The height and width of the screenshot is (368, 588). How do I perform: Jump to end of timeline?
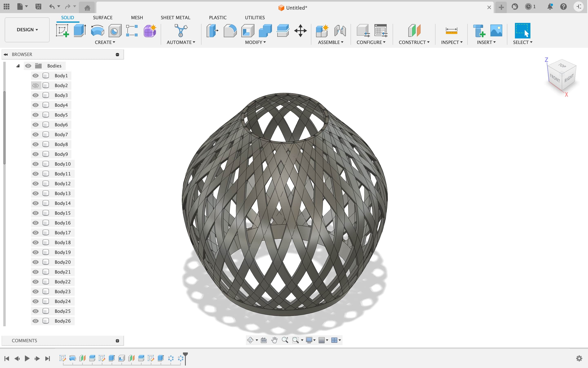(48, 358)
